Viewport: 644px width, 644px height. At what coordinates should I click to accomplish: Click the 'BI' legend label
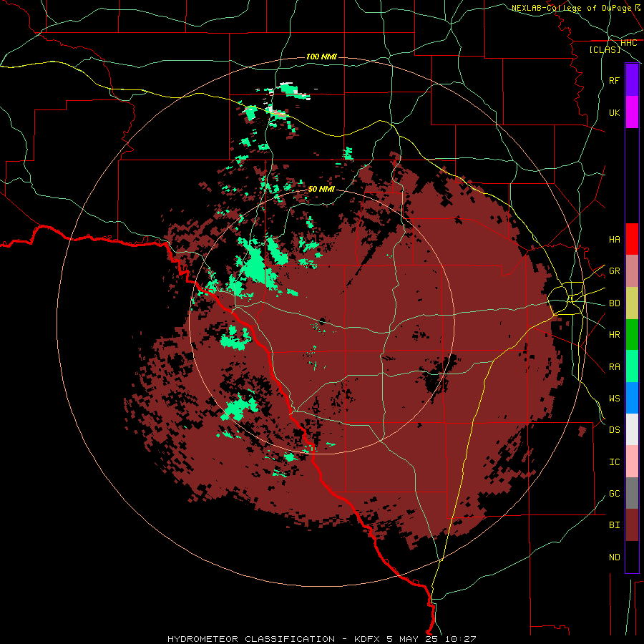tap(614, 525)
